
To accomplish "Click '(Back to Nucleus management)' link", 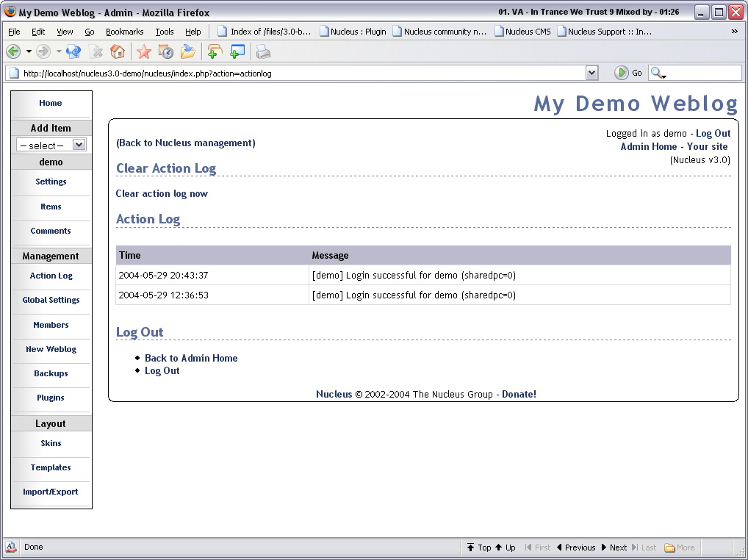I will pos(186,143).
